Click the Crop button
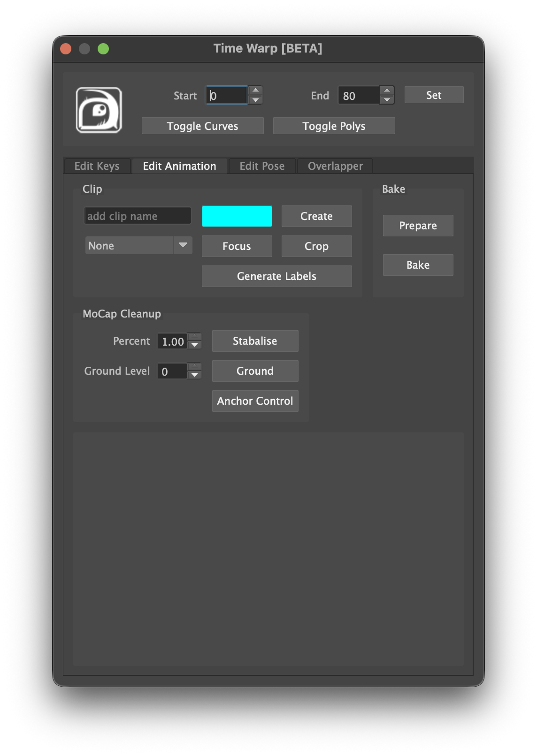 coord(316,246)
